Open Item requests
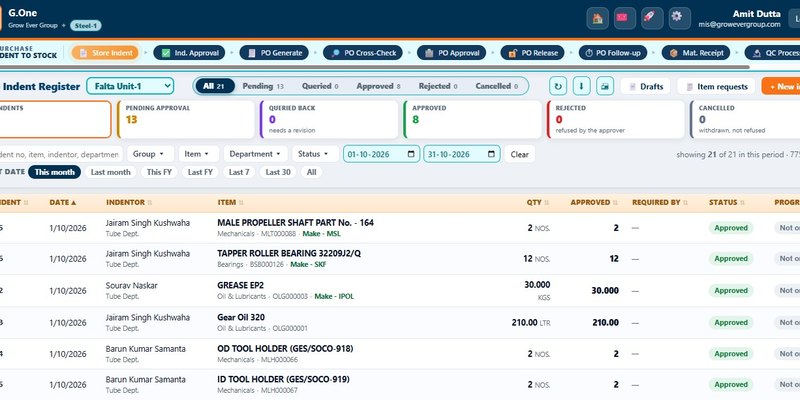The width and height of the screenshot is (800, 400). tap(716, 86)
